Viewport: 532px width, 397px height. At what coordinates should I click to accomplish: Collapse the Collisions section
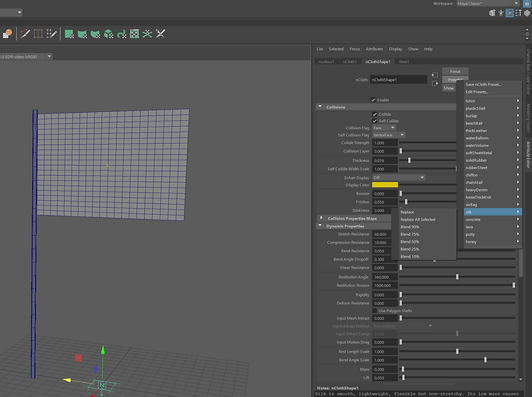click(x=320, y=107)
